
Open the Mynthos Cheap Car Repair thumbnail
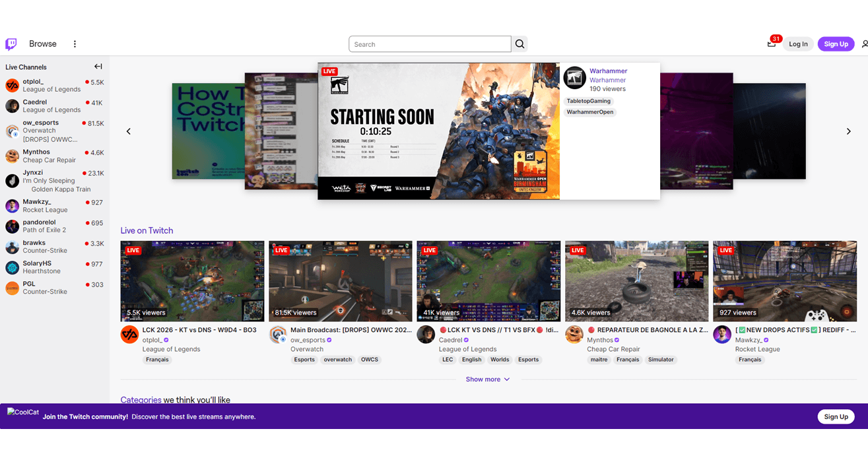(636, 281)
